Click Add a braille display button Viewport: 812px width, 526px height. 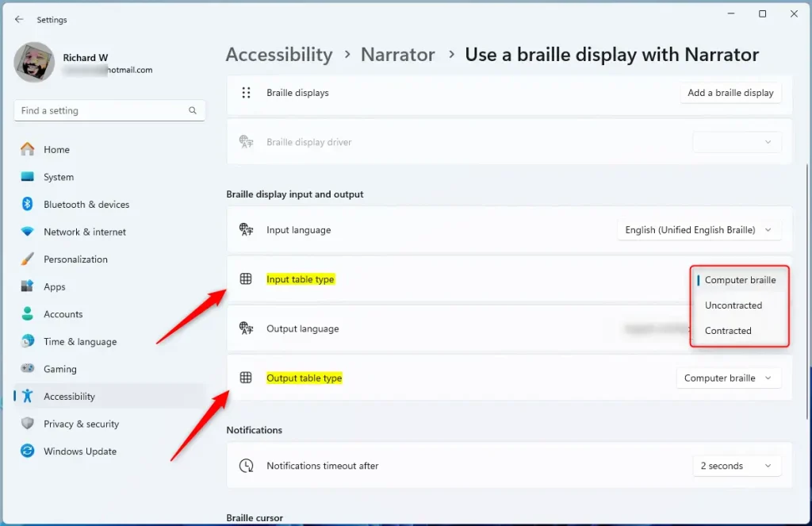[x=730, y=93]
